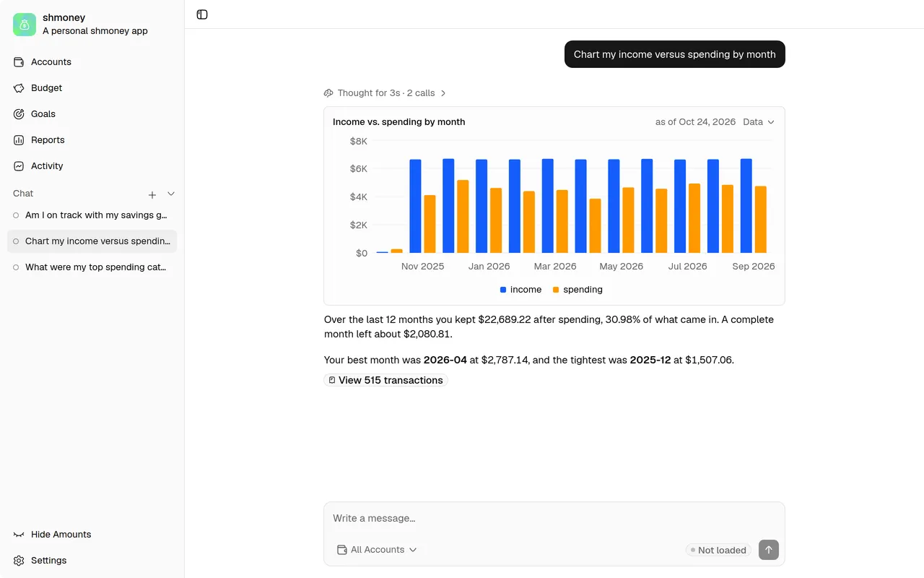Navigate to Goals
This screenshot has height=578, width=924.
pos(92,114)
